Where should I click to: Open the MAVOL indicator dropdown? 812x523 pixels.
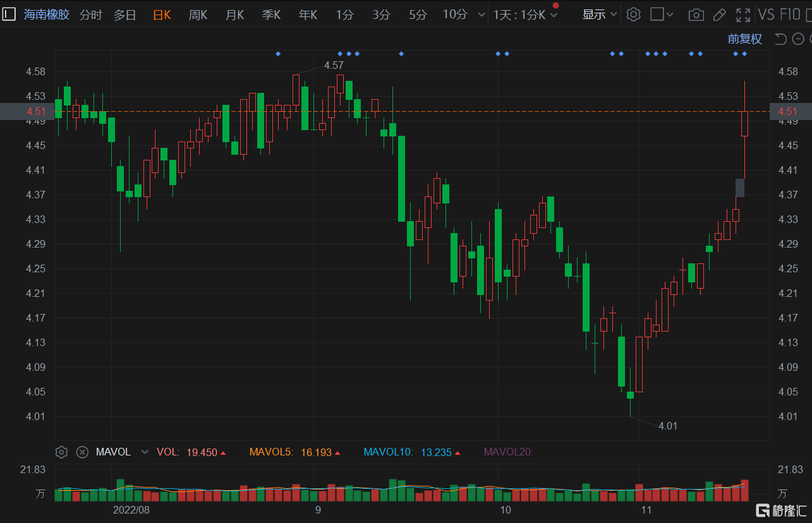tap(145, 452)
